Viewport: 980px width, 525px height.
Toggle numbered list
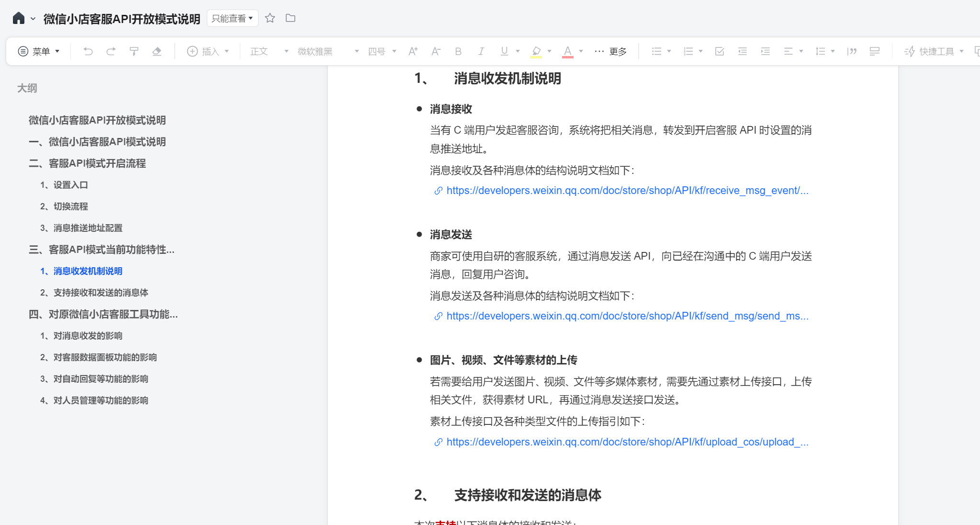(688, 51)
